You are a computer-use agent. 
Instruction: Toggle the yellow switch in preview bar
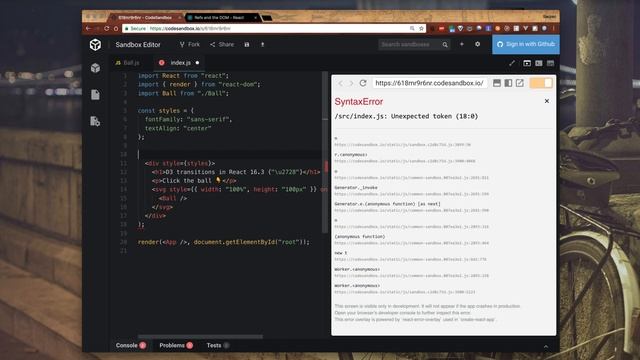click(541, 83)
